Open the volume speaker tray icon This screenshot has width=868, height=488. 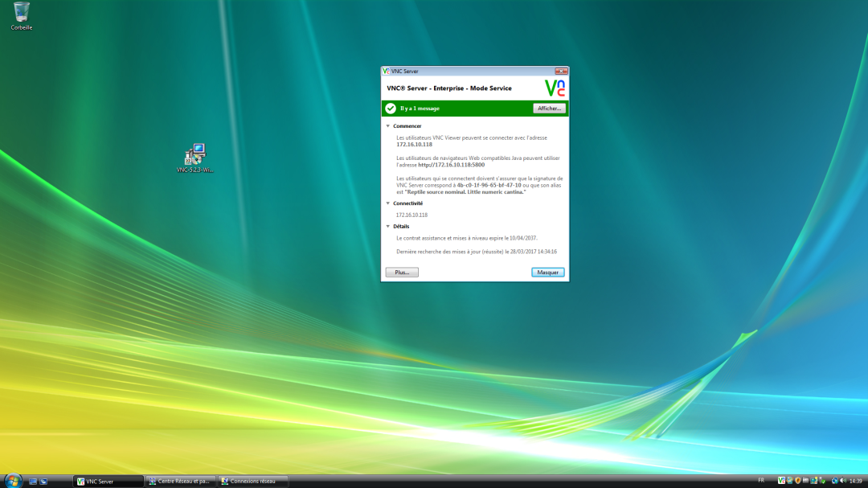[x=842, y=481]
